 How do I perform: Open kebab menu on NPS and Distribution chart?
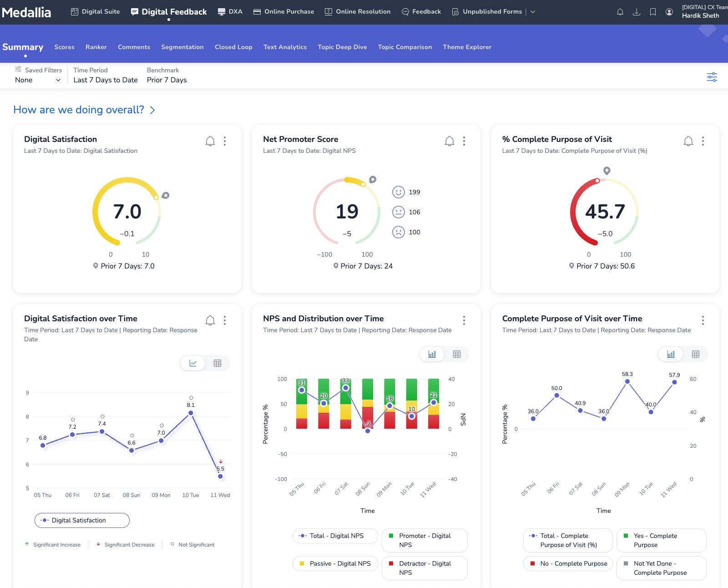pos(464,320)
